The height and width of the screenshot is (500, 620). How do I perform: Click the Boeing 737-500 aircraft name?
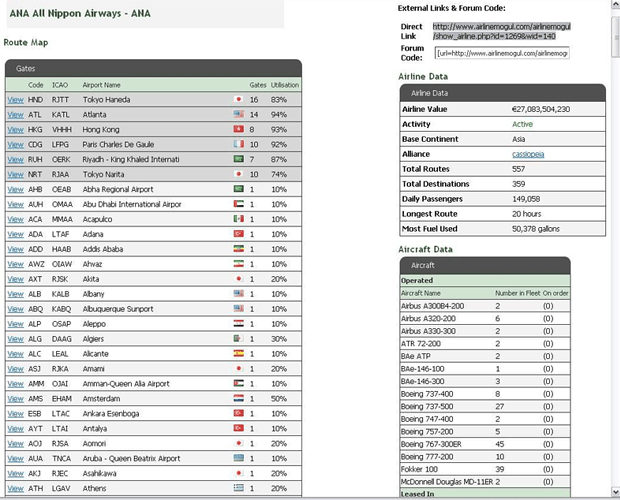tap(427, 406)
